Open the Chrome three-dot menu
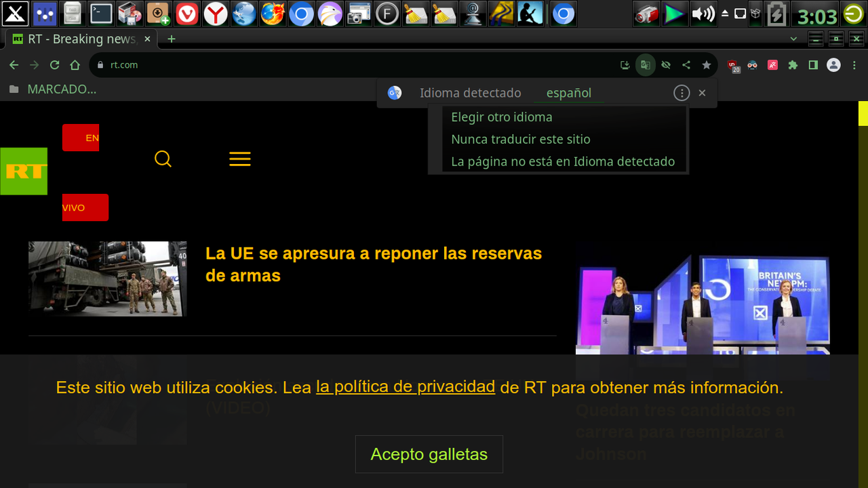 [854, 65]
